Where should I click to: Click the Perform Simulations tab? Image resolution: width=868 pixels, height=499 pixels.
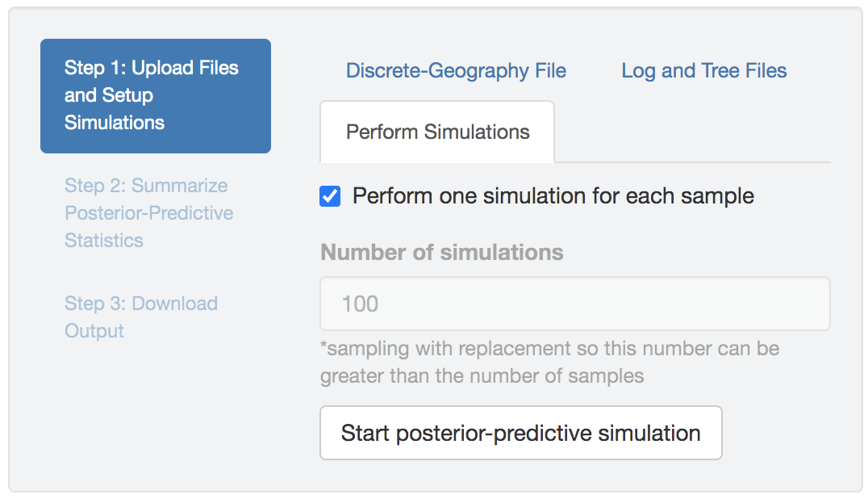click(x=437, y=132)
